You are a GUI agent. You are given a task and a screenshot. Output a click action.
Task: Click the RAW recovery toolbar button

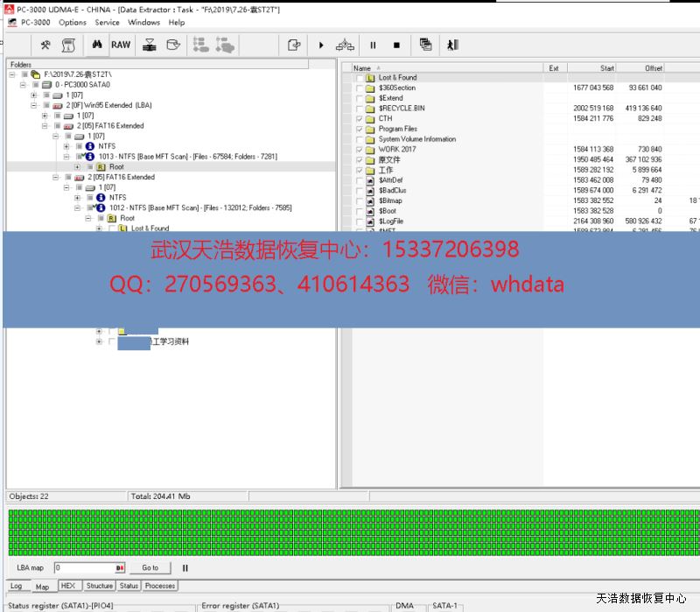pos(121,45)
